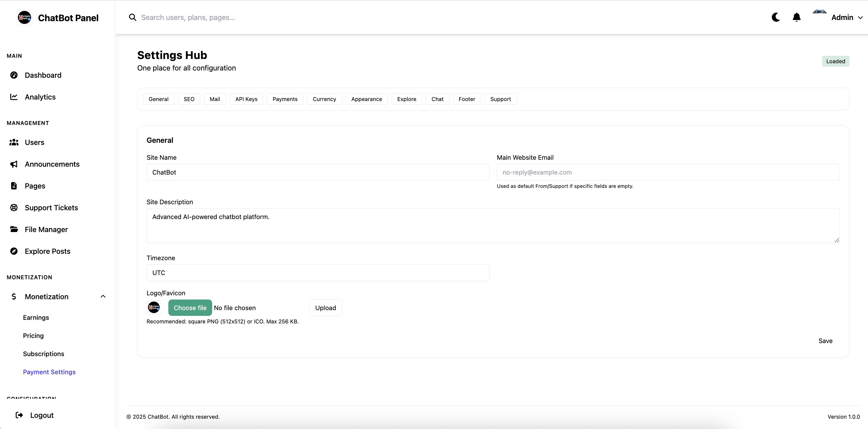
Task: Click the Choose file button
Action: pyautogui.click(x=190, y=308)
